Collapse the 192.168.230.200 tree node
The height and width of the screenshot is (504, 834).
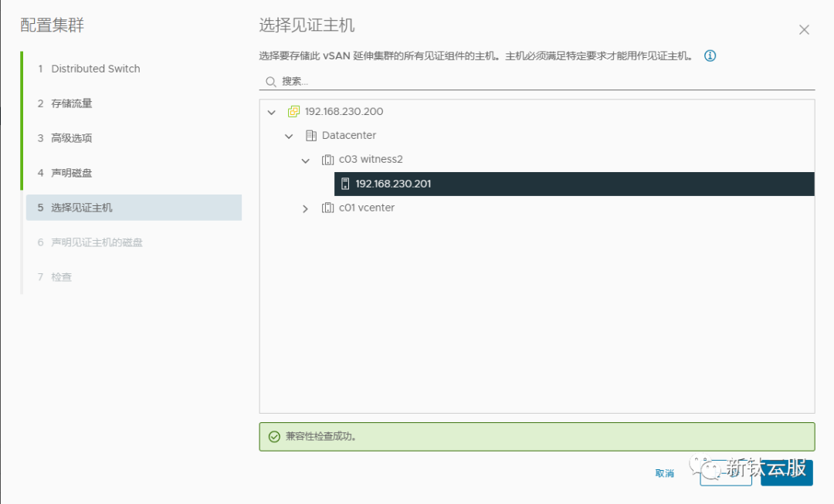(271, 111)
